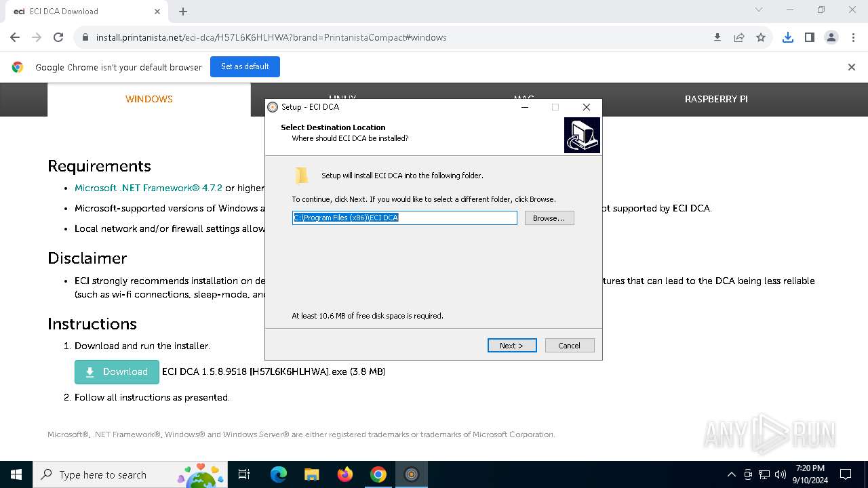The width and height of the screenshot is (868, 488).
Task: Close the Setup - ECI DCA window
Action: pyautogui.click(x=587, y=107)
